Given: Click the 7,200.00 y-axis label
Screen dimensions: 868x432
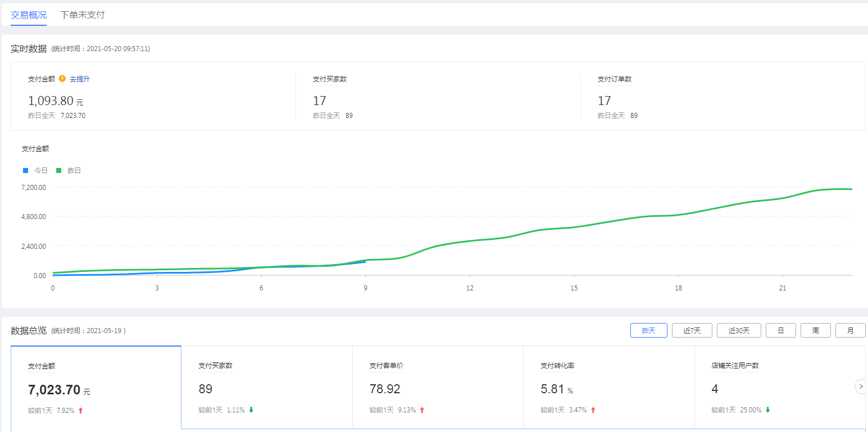Looking at the screenshot, I should point(34,187).
